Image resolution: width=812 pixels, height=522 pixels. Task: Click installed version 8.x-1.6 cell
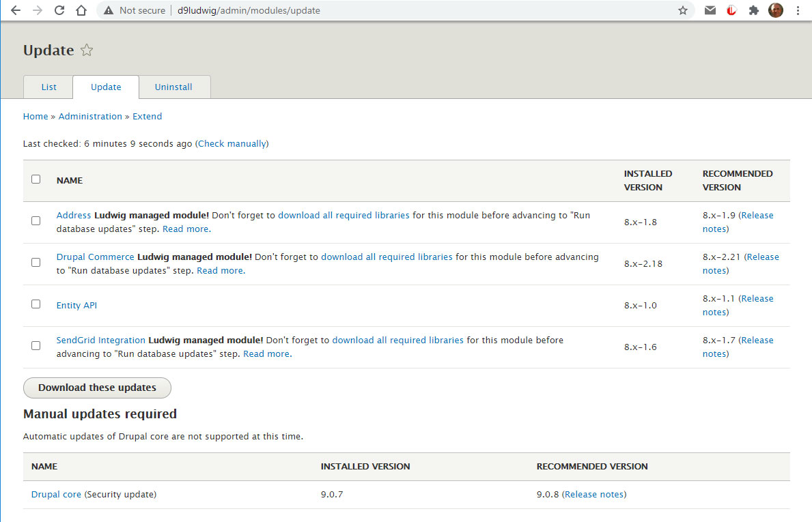[640, 347]
